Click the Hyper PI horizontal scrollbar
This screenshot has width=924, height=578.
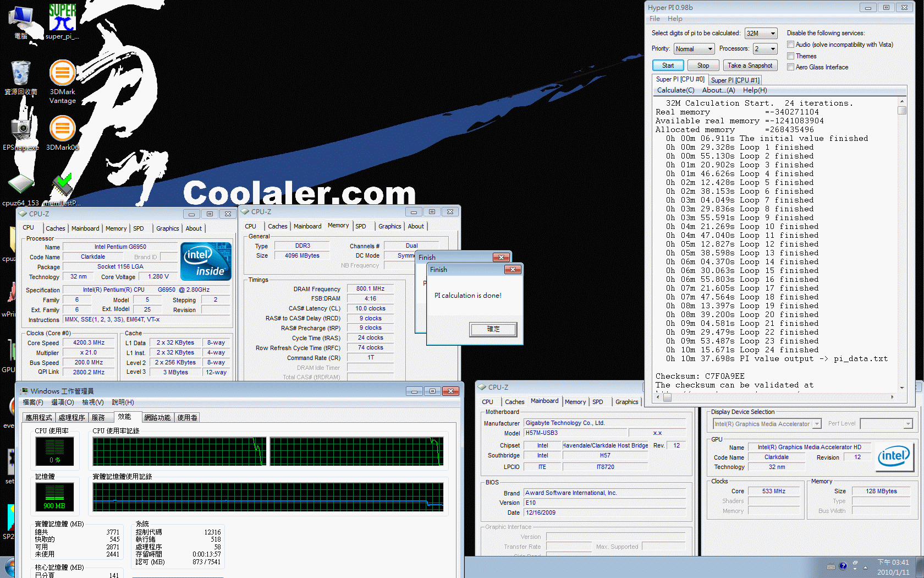776,396
